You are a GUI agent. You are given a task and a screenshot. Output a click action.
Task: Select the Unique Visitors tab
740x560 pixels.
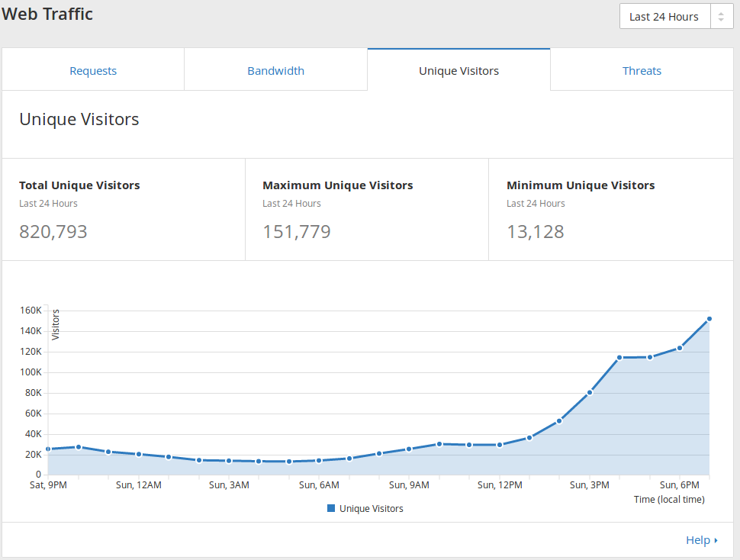click(x=458, y=71)
